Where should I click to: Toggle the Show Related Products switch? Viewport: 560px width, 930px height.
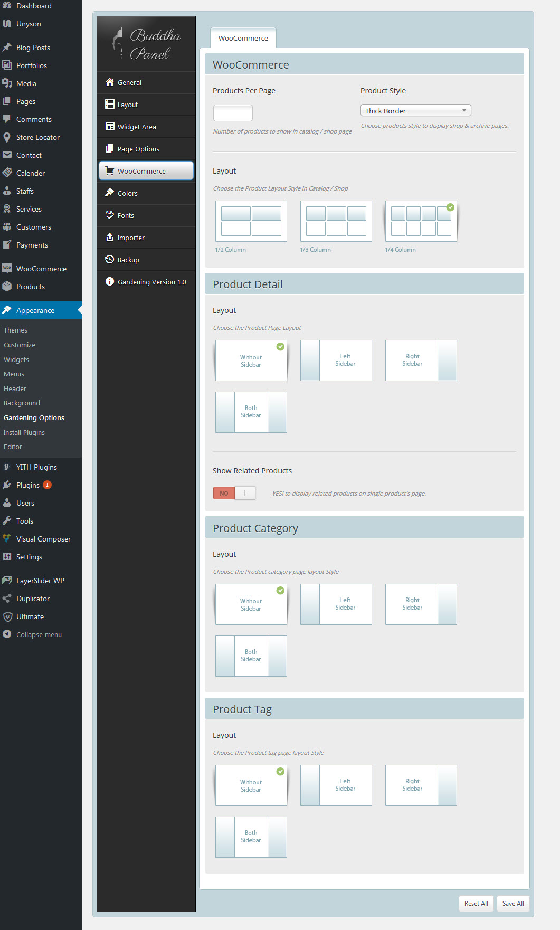[234, 493]
